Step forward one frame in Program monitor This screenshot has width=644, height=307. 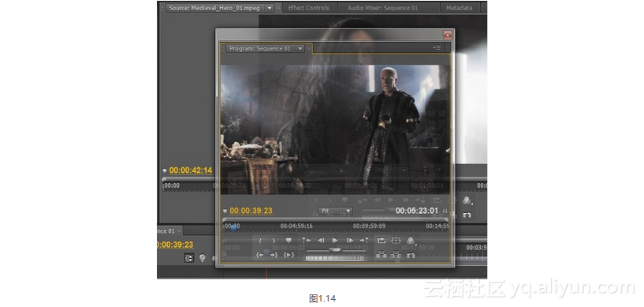click(x=349, y=241)
